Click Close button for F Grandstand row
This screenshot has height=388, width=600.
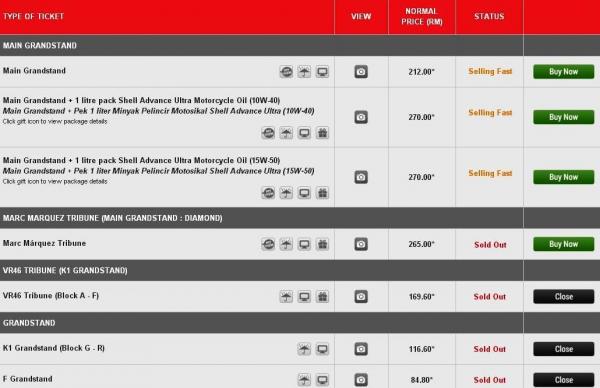pos(564,380)
